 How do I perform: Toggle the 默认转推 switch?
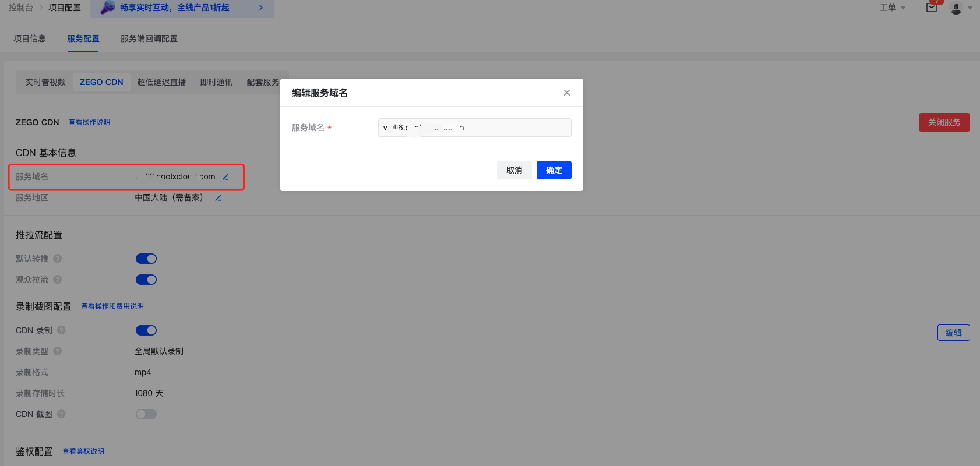[x=146, y=259]
